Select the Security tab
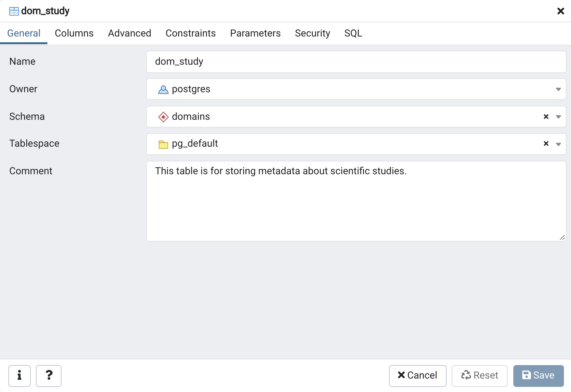 click(x=312, y=33)
